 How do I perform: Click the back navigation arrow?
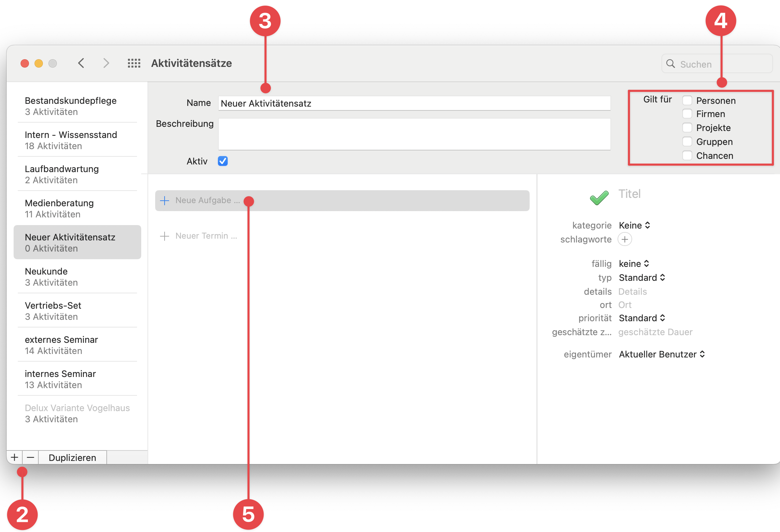pyautogui.click(x=81, y=63)
